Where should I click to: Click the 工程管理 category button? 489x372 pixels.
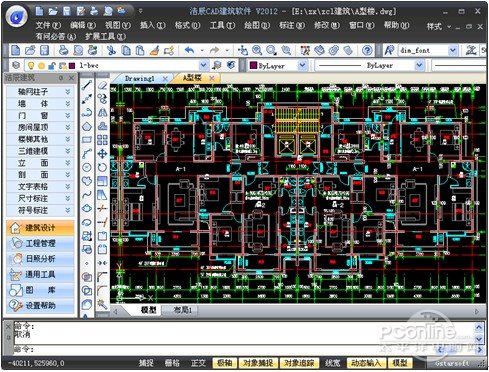(x=40, y=243)
